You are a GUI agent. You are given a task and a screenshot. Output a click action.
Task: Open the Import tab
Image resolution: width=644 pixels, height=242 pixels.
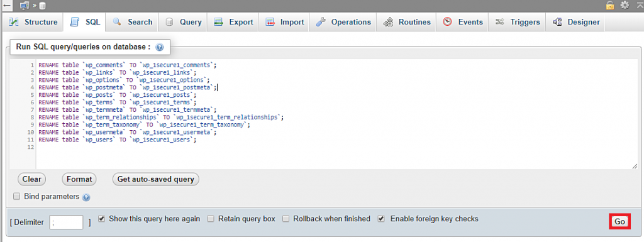285,22
